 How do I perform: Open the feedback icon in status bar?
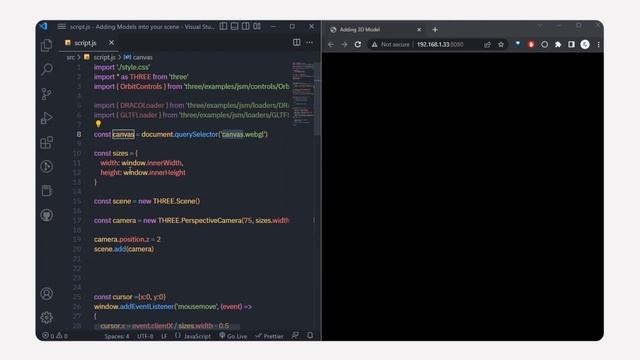[x=295, y=336]
